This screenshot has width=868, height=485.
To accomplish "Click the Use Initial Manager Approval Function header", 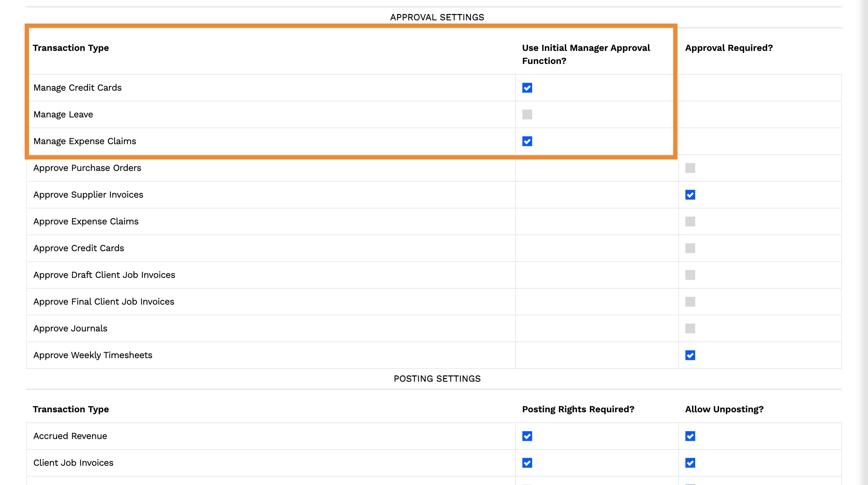I will click(586, 54).
